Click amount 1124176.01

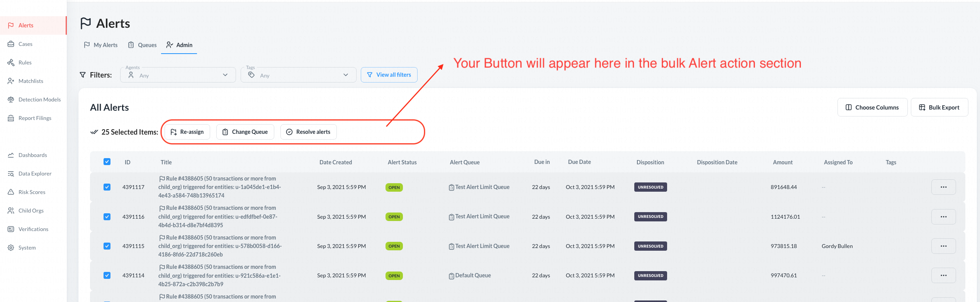point(785,217)
